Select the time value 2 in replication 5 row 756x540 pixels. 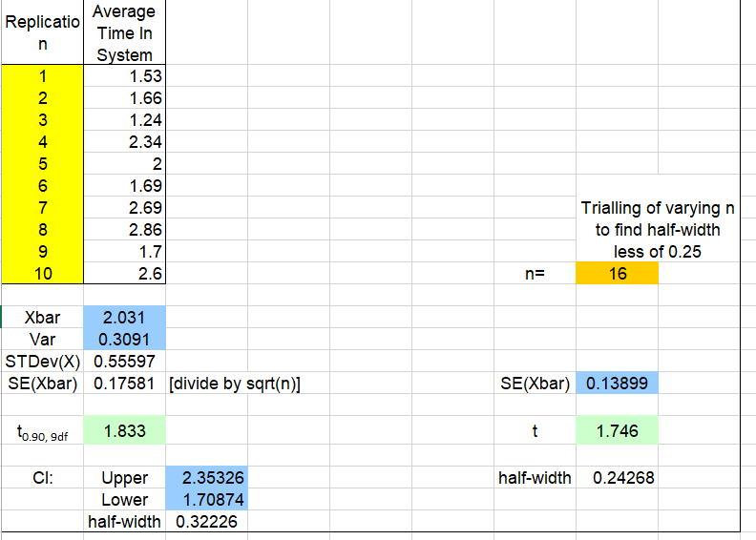coord(124,163)
